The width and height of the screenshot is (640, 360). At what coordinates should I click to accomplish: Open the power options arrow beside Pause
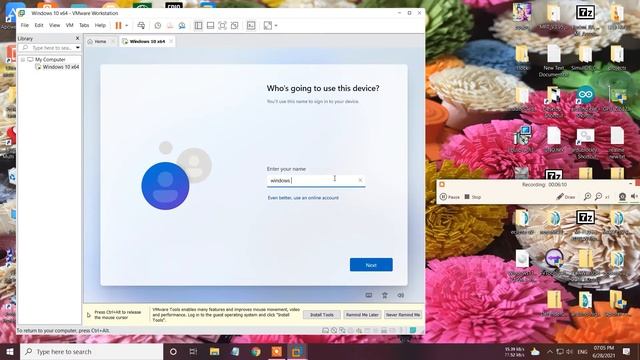[x=127, y=25]
